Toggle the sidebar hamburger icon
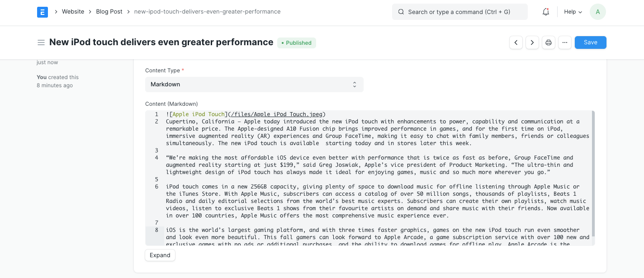This screenshot has width=644, height=278. (41, 42)
